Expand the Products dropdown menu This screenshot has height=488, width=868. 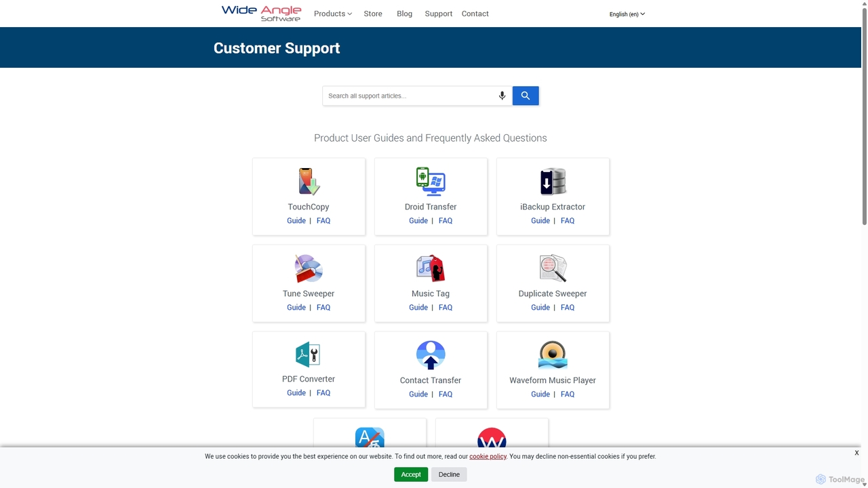(333, 14)
